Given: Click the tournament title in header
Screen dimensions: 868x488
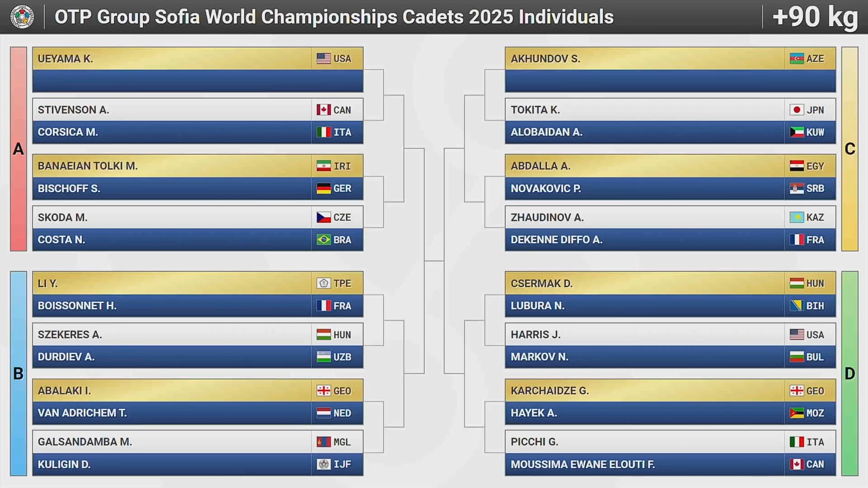Looking at the screenshot, I should pyautogui.click(x=334, y=17).
